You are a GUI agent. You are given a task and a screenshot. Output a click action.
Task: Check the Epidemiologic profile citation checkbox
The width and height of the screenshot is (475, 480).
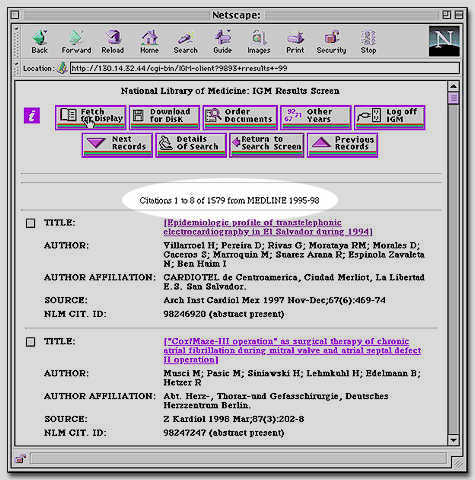click(x=30, y=223)
